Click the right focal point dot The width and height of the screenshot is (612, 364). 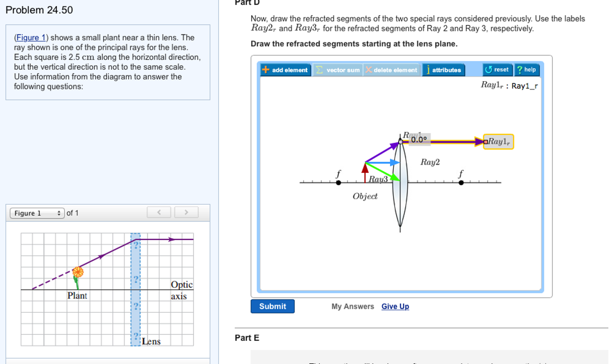tap(461, 183)
